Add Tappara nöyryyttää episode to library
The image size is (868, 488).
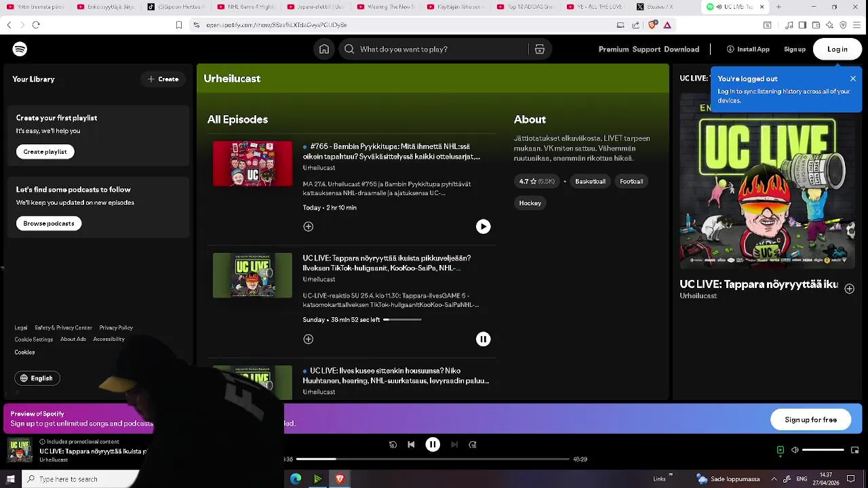pyautogui.click(x=309, y=339)
